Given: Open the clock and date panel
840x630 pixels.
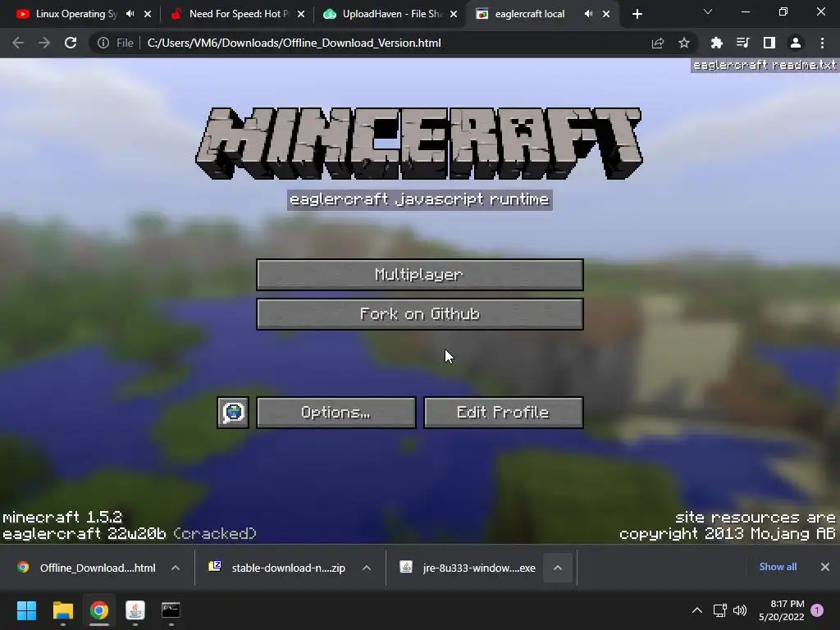Looking at the screenshot, I should tap(782, 610).
